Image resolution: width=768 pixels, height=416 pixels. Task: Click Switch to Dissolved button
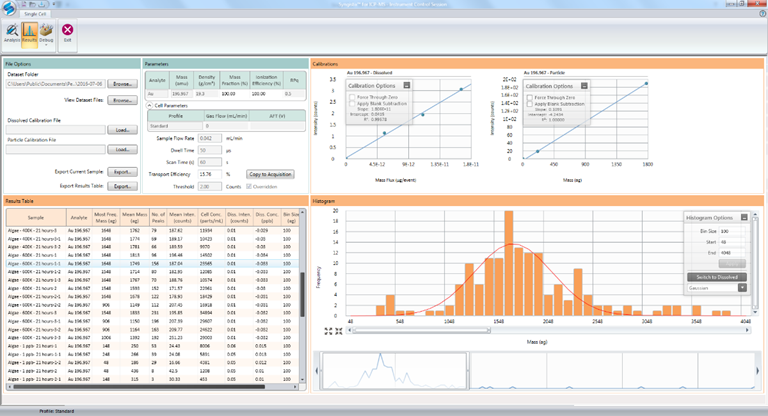click(717, 277)
